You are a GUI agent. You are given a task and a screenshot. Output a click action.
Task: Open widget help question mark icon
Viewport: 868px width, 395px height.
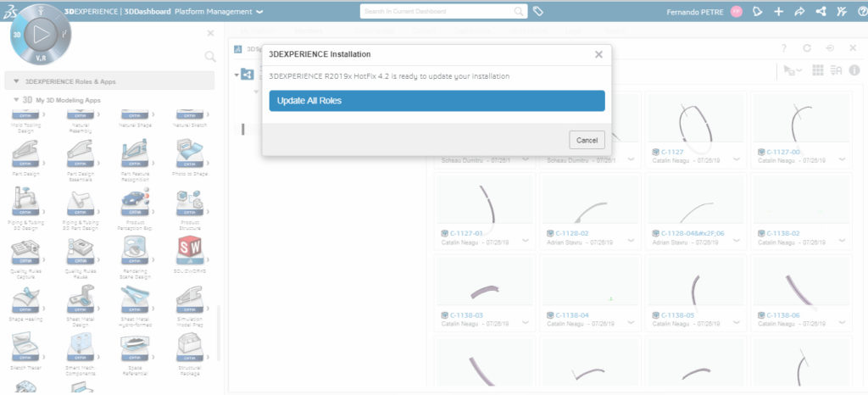(x=784, y=48)
